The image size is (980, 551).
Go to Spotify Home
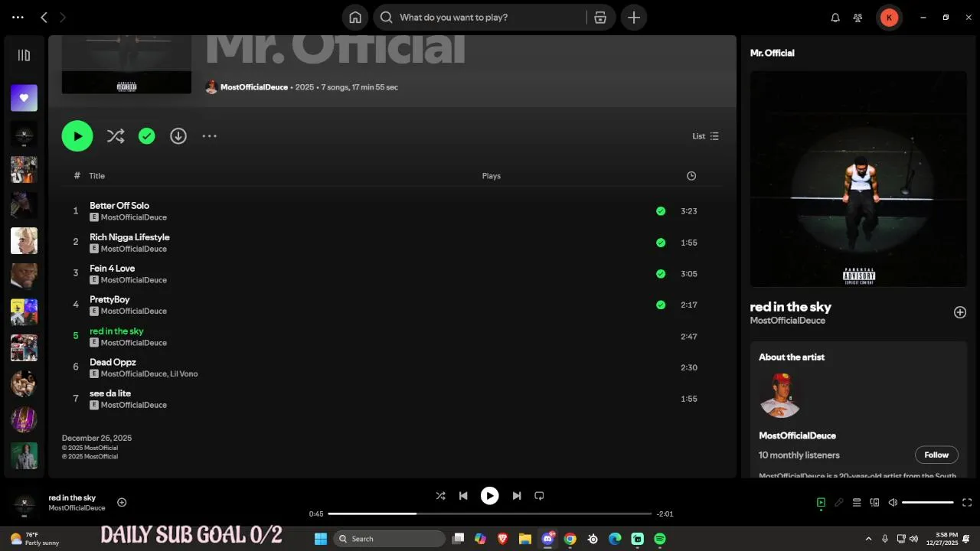coord(355,17)
